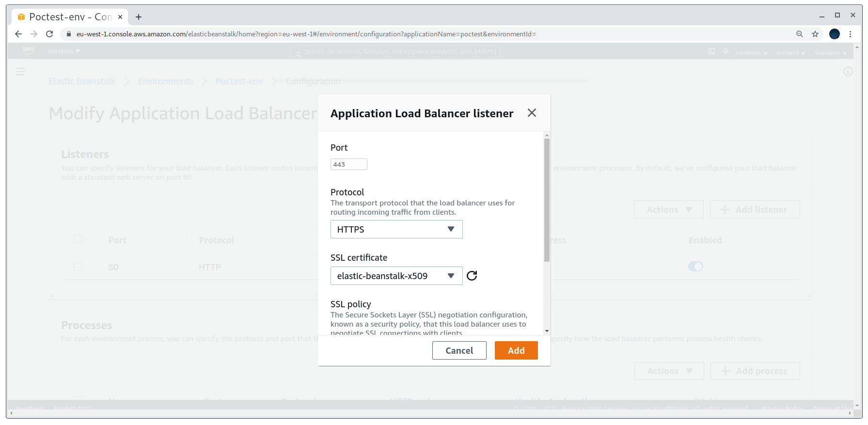Screen dimensions: 868x425
Task: Cancel the listener dialog
Action: point(459,350)
